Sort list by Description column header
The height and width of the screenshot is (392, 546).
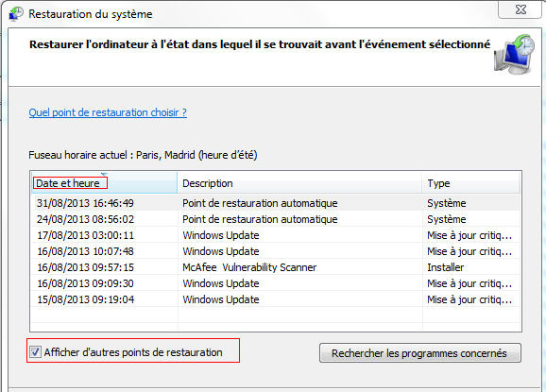point(299,183)
